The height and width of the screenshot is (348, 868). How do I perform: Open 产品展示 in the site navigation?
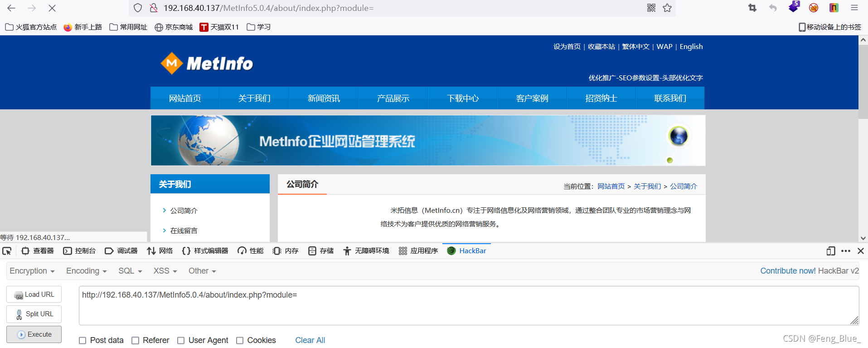pos(393,98)
